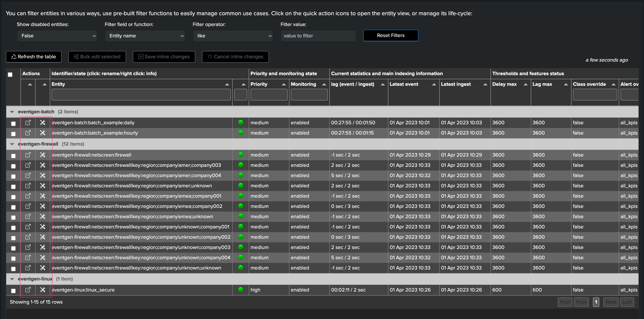Open entity view for companylemea;company001 row

point(28,196)
